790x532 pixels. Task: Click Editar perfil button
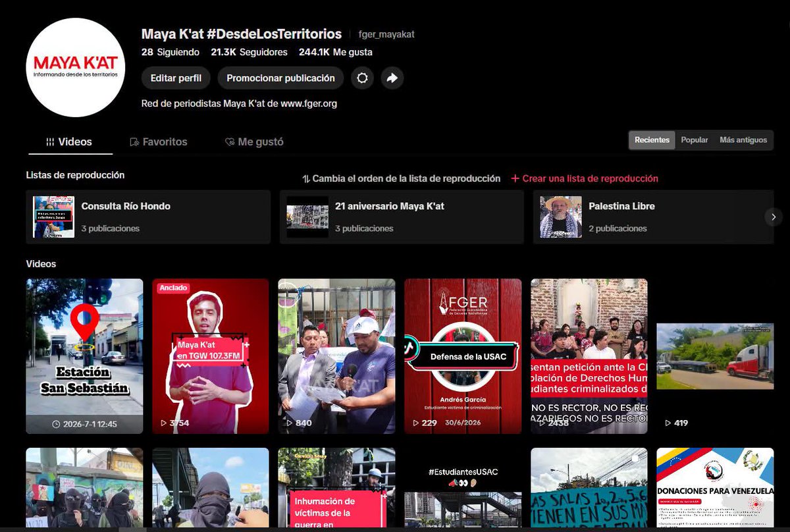click(x=176, y=78)
